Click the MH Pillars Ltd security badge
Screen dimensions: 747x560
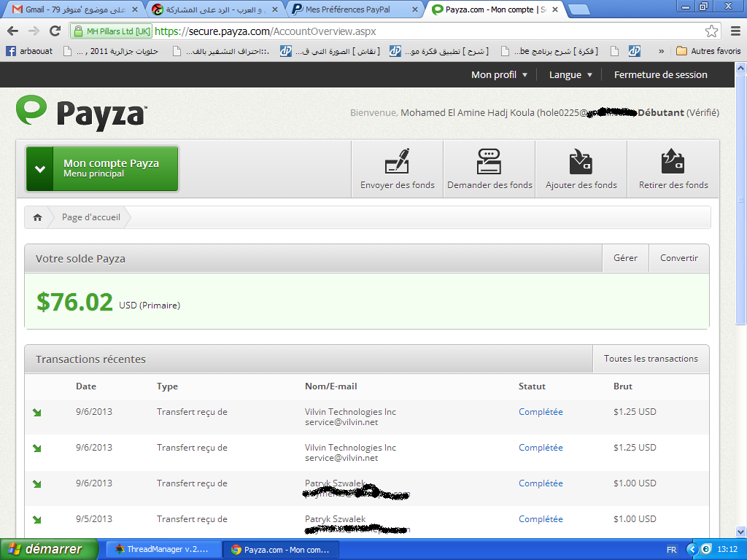(x=112, y=31)
